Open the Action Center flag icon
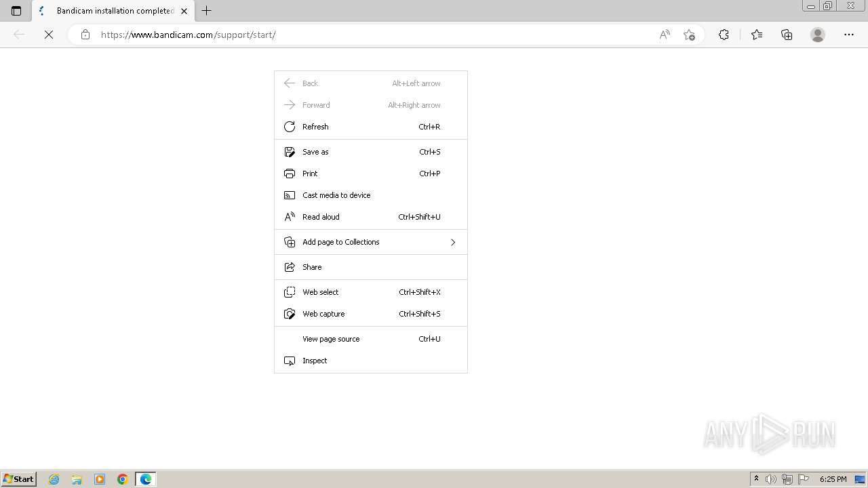 [804, 479]
